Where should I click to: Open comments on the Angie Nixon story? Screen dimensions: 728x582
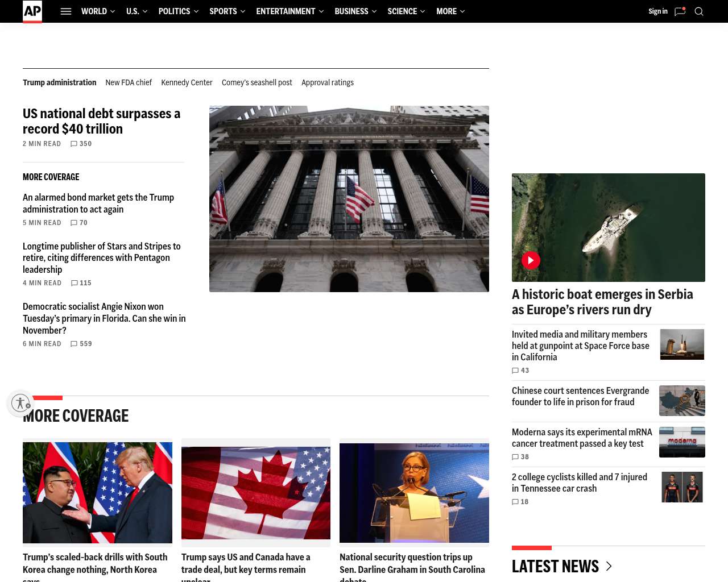click(x=81, y=344)
